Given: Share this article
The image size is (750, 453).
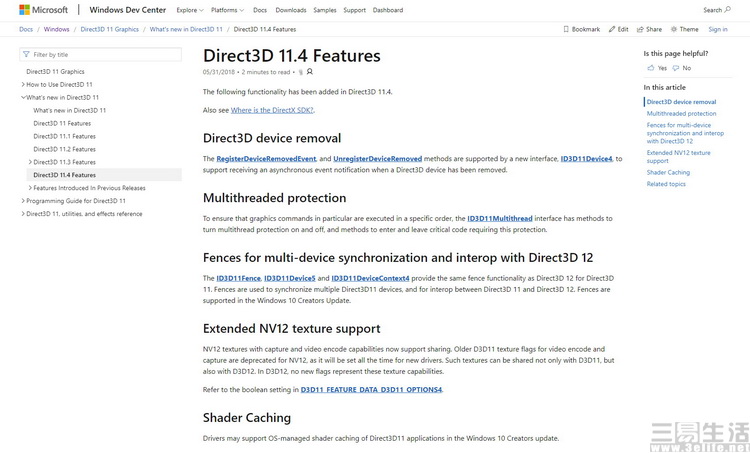Looking at the screenshot, I should tap(650, 30).
